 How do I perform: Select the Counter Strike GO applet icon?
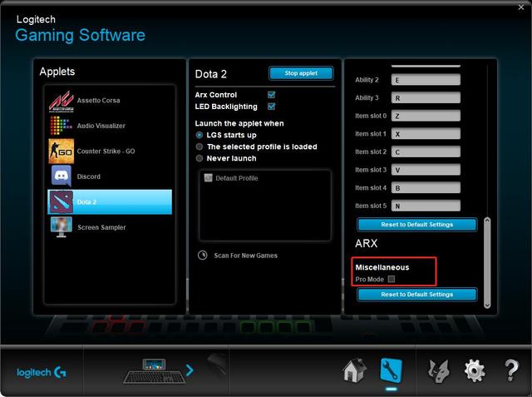click(x=61, y=151)
